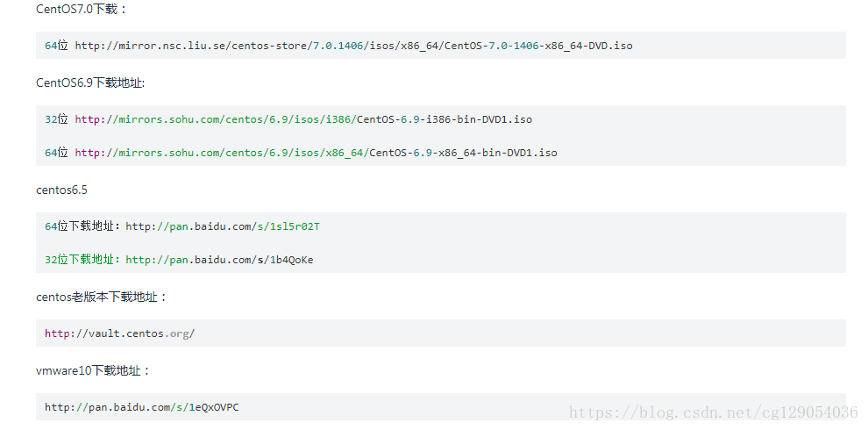
Task: Open the vault.centos.org link
Action: tap(120, 333)
